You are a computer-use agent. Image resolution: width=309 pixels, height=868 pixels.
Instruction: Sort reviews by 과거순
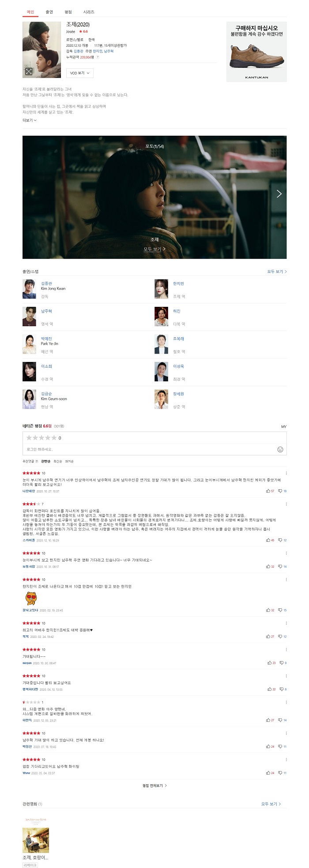(69, 461)
